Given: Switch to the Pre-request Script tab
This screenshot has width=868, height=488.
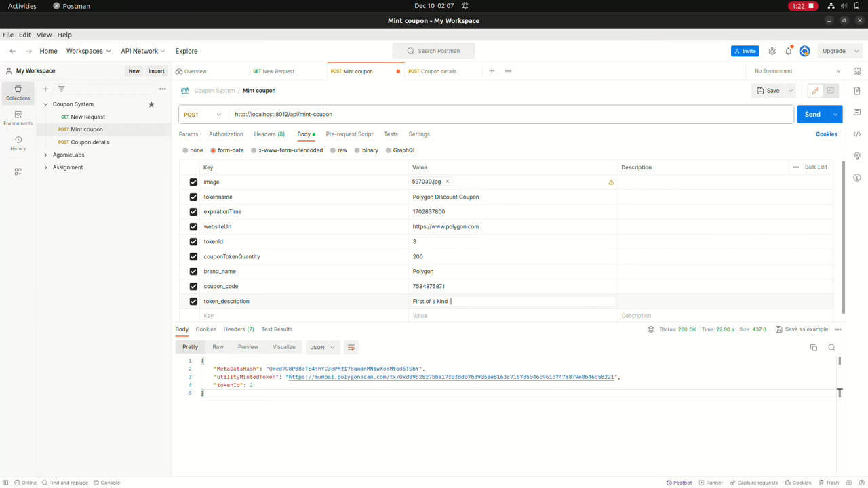Looking at the screenshot, I should coord(349,134).
